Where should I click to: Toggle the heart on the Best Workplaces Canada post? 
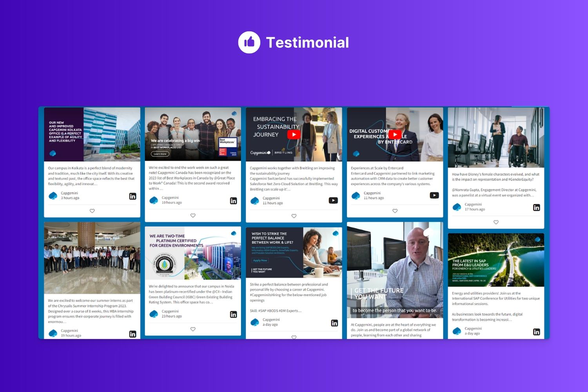tap(193, 215)
